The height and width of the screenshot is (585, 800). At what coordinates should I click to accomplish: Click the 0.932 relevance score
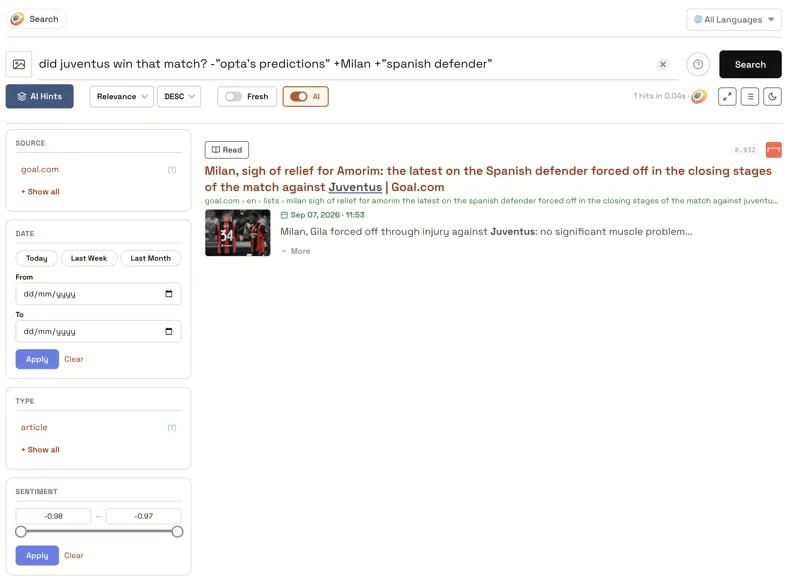pos(745,150)
